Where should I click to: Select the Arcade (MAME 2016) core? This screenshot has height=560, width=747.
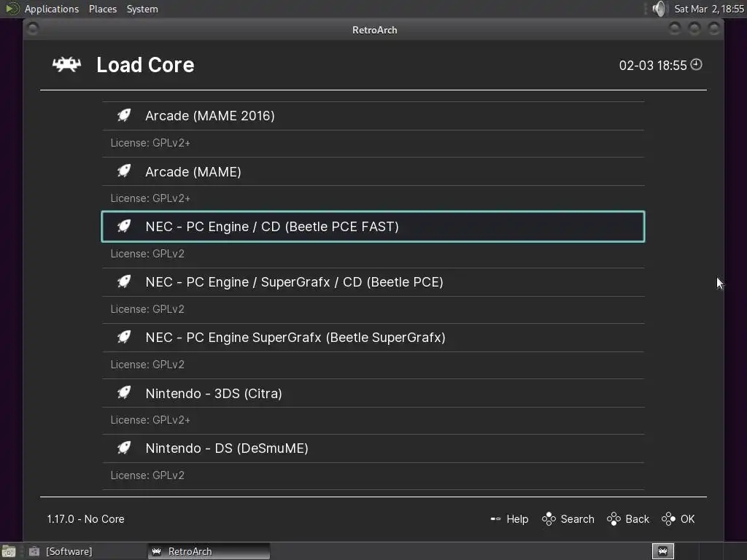(x=373, y=116)
